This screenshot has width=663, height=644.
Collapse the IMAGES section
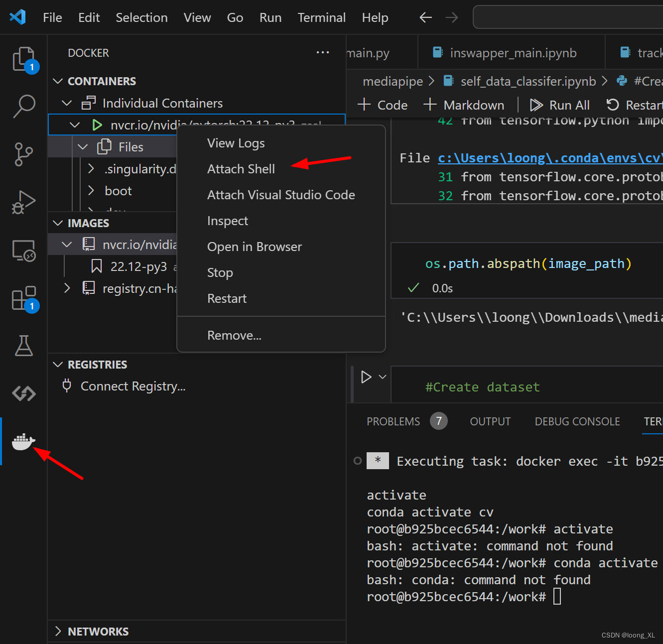[x=58, y=223]
